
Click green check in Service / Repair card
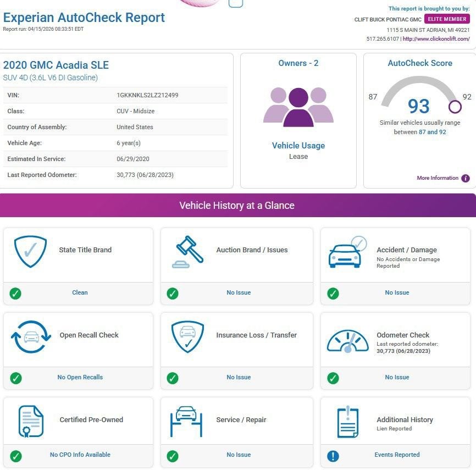[x=173, y=456]
